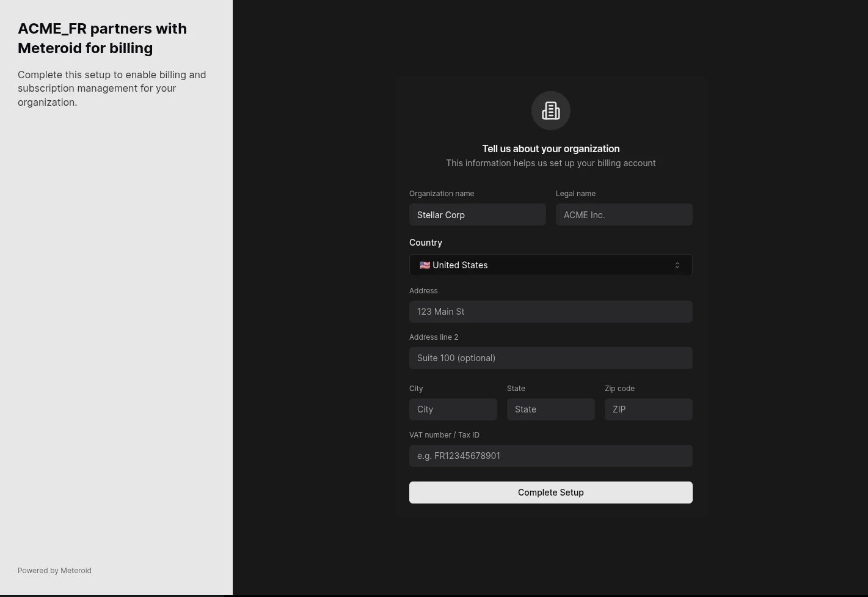868x597 pixels.
Task: Click the 'Complete this setup' description text
Action: coord(112,89)
